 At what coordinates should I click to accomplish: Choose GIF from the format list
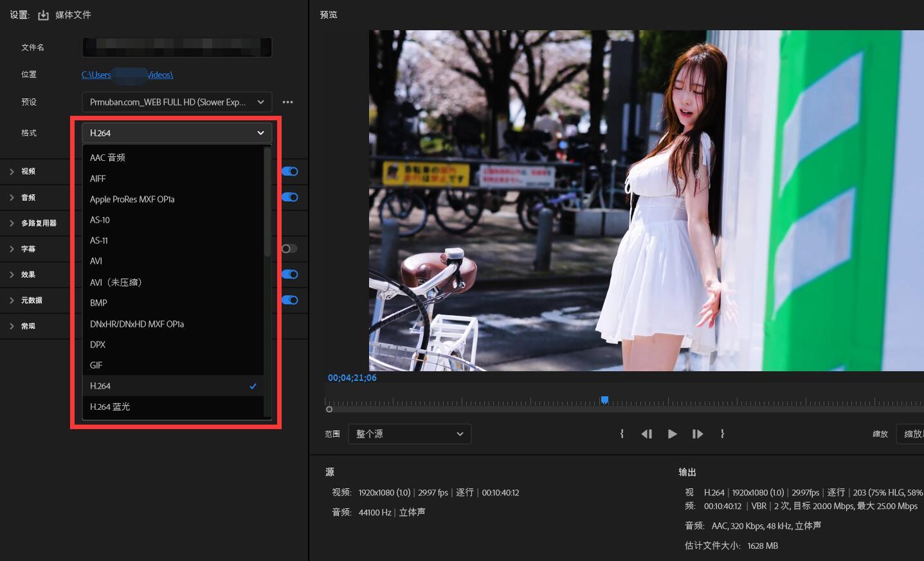[95, 365]
